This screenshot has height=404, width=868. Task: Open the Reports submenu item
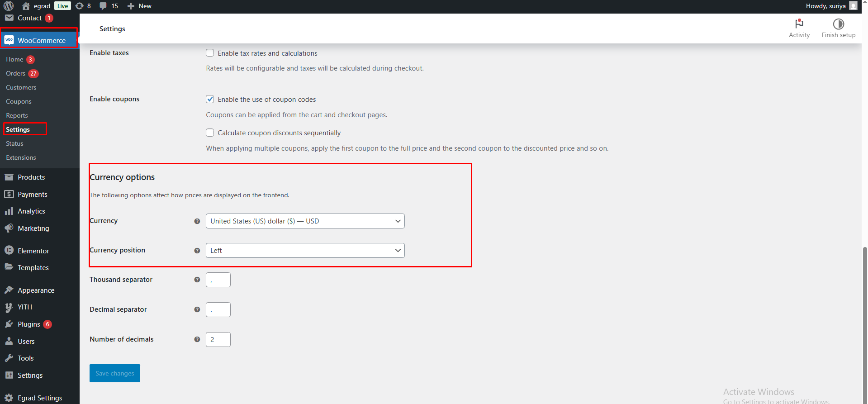click(x=17, y=115)
